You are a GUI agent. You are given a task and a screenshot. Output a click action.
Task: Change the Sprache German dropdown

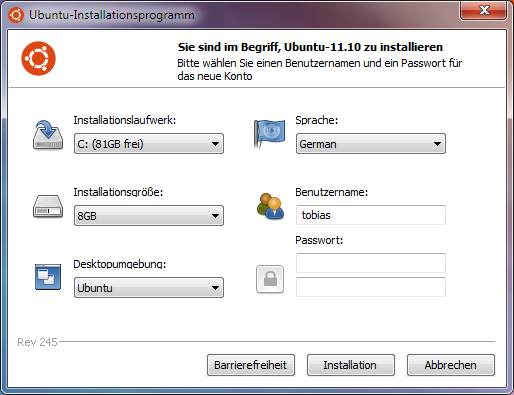point(371,144)
